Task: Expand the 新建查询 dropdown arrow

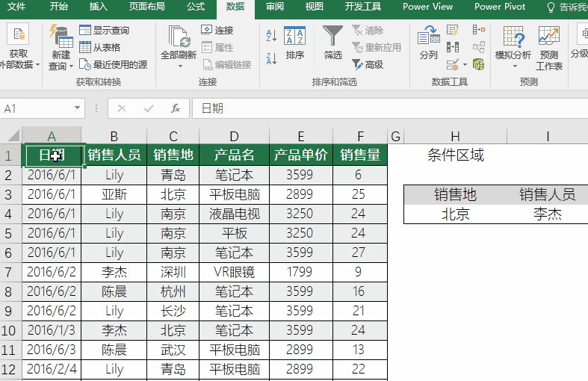Action: pos(71,66)
